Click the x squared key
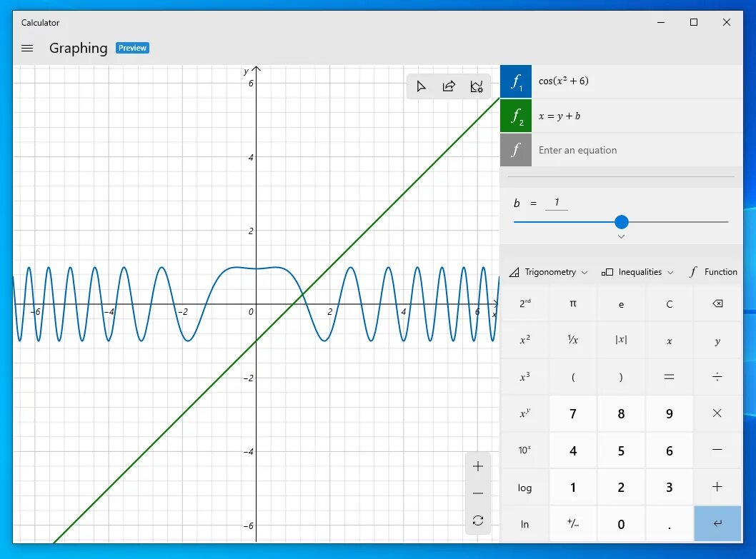 (x=525, y=341)
